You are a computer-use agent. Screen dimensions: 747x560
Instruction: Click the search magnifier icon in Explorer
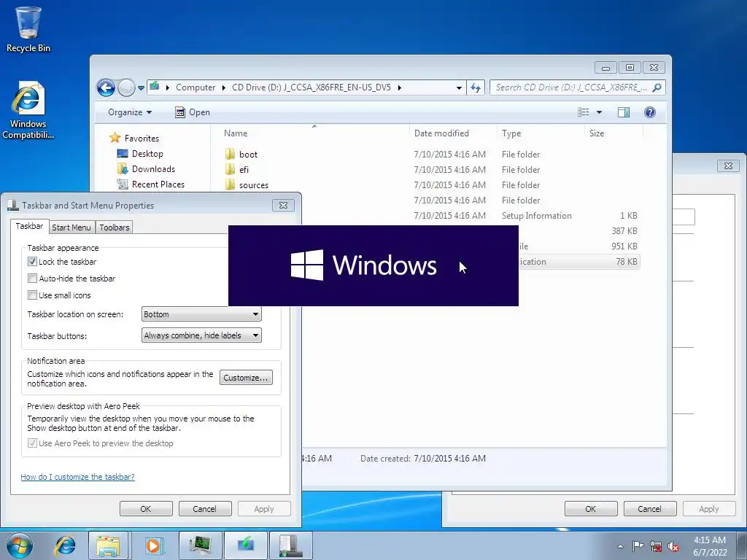[657, 87]
